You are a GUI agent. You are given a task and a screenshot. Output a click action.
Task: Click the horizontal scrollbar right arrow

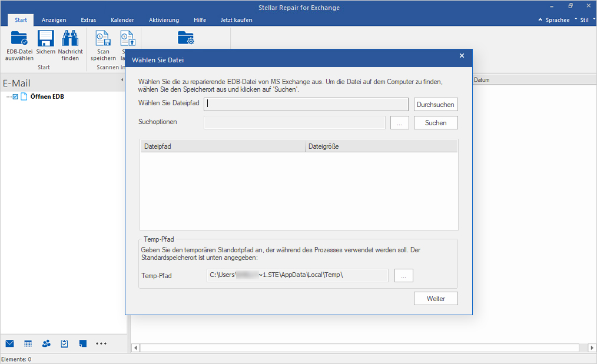pyautogui.click(x=591, y=348)
